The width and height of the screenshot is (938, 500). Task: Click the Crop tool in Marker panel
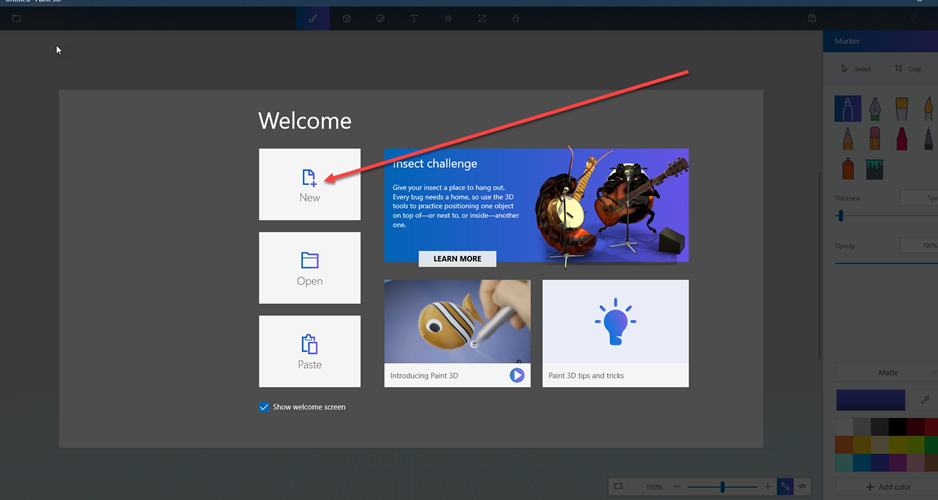coord(908,69)
